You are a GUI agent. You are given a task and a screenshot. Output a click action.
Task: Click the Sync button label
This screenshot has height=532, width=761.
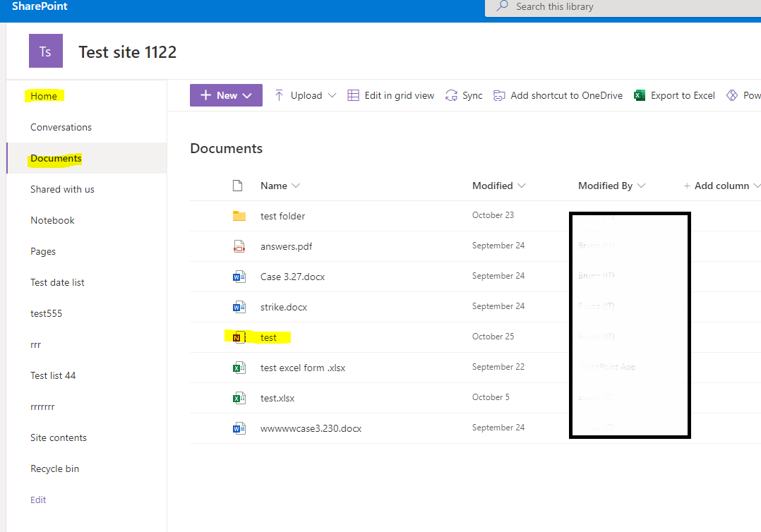click(472, 95)
